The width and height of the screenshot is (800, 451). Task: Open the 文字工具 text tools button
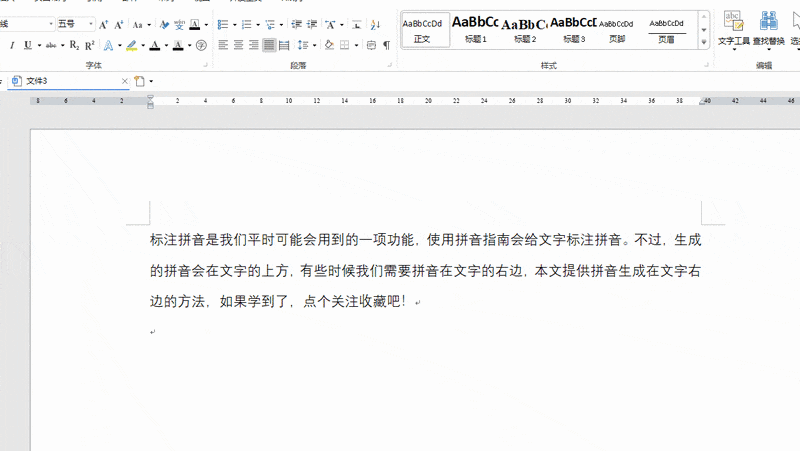tap(733, 29)
